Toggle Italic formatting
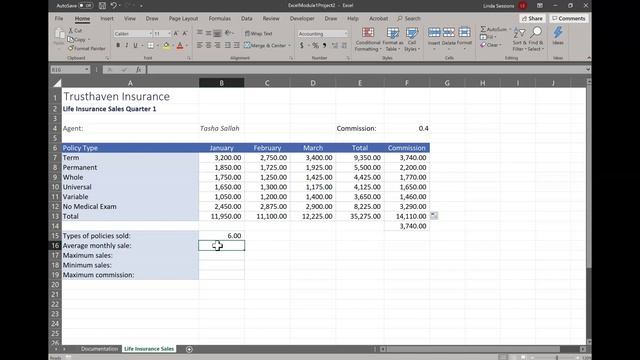The height and width of the screenshot is (360, 640). coord(127,45)
